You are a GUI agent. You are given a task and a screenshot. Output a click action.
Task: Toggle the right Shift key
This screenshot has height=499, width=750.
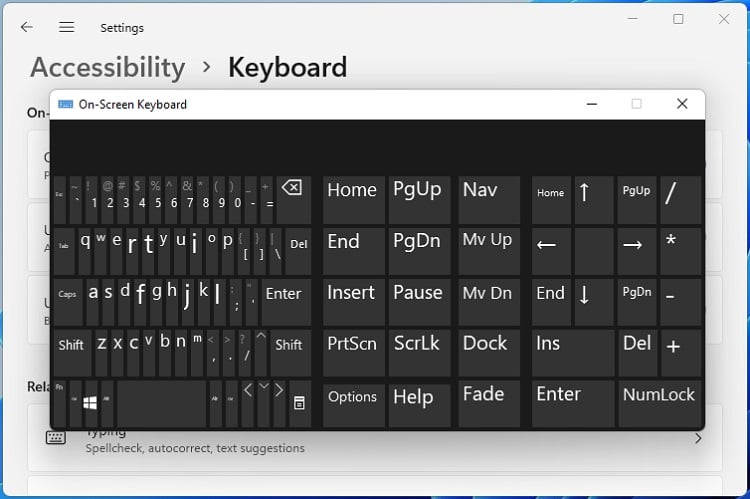click(290, 353)
